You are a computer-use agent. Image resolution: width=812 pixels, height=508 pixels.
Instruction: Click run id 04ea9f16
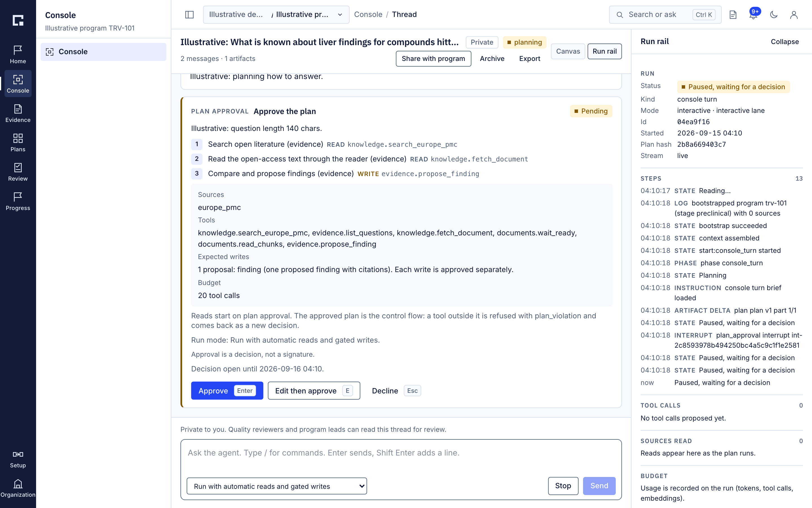[693, 122]
